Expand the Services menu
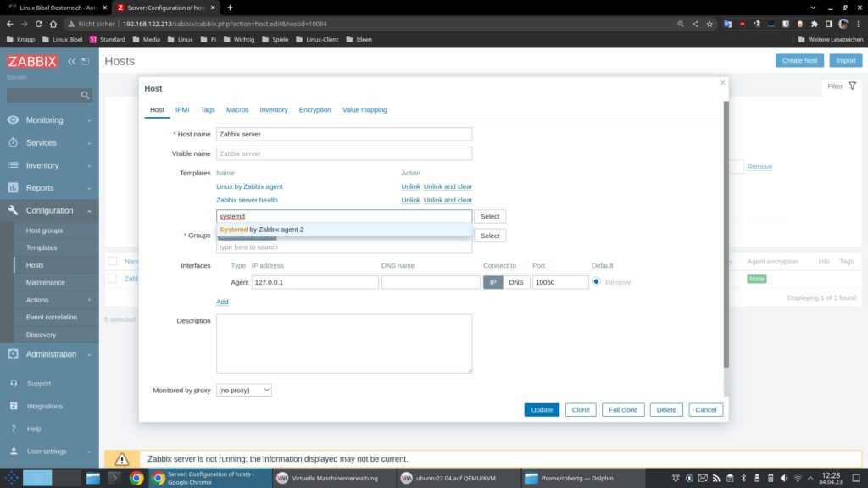 click(x=49, y=142)
